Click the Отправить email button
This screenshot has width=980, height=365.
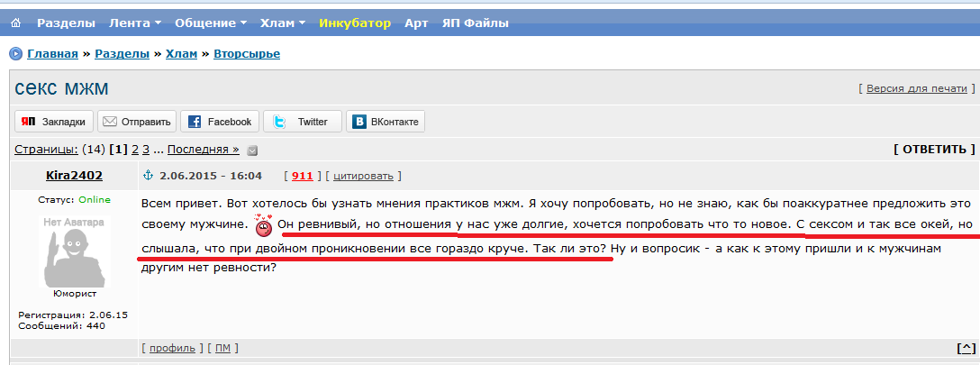[x=137, y=122]
